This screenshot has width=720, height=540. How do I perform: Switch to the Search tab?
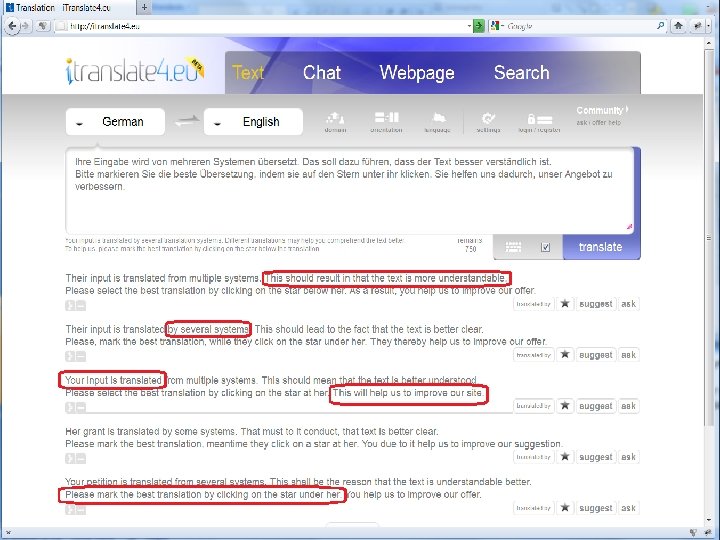[522, 73]
